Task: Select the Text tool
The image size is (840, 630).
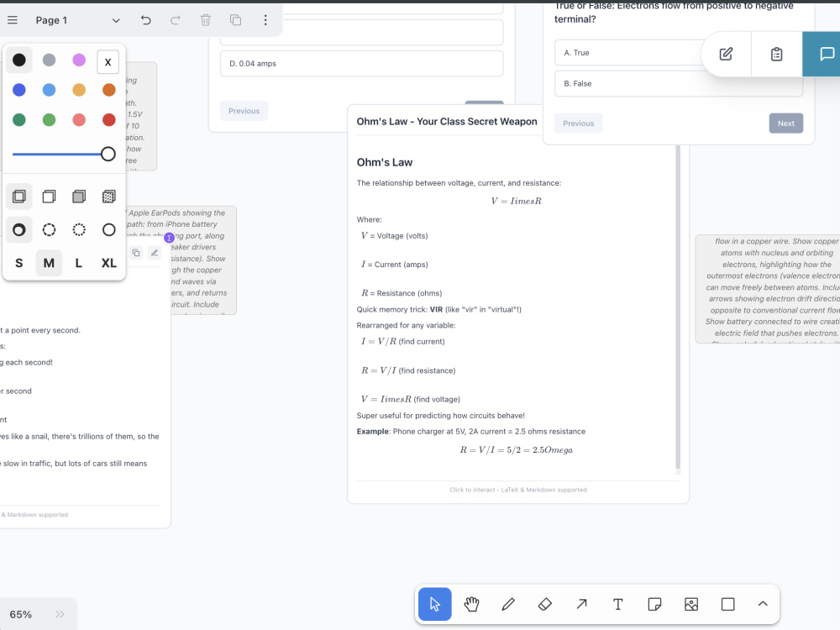Action: [617, 604]
